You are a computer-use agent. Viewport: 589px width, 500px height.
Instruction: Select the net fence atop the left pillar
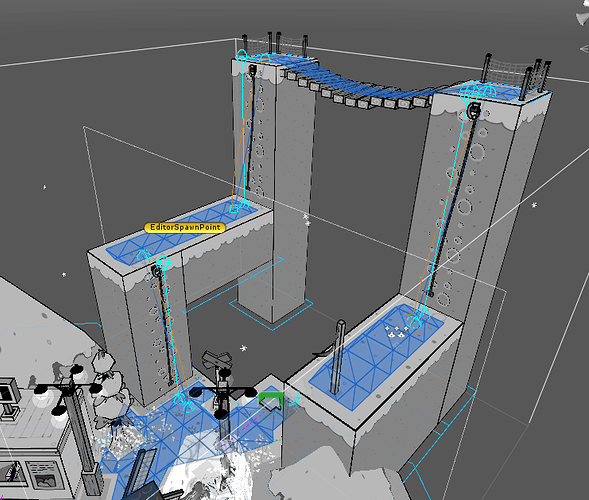point(275,43)
